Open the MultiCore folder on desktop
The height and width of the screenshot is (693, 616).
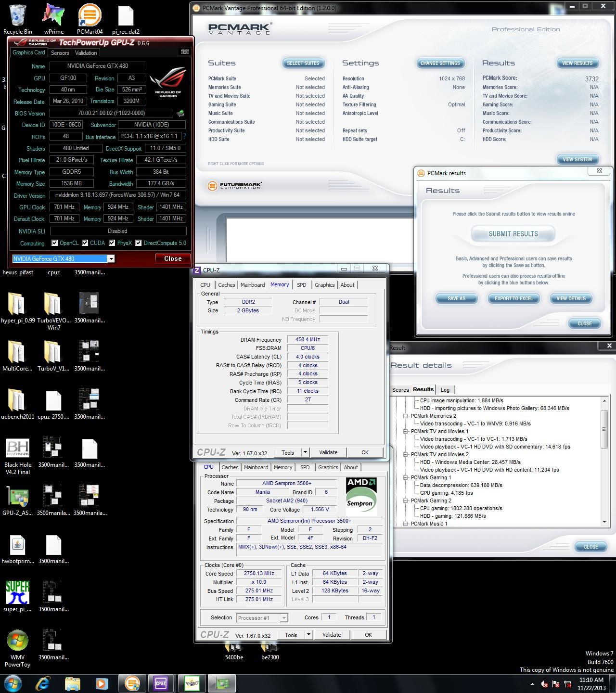18,356
